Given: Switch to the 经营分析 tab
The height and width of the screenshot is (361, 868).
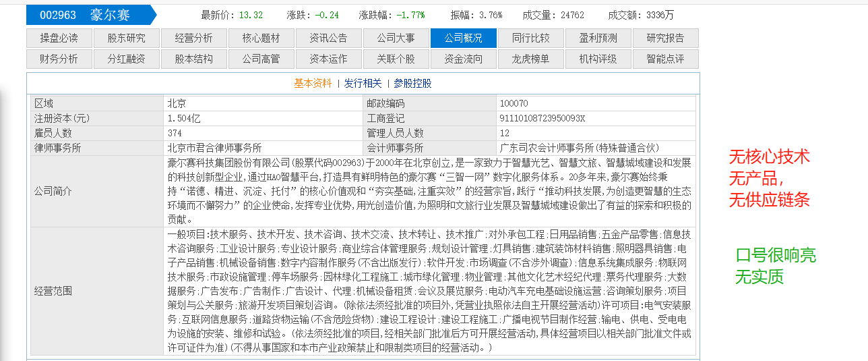Looking at the screenshot, I should click(194, 38).
